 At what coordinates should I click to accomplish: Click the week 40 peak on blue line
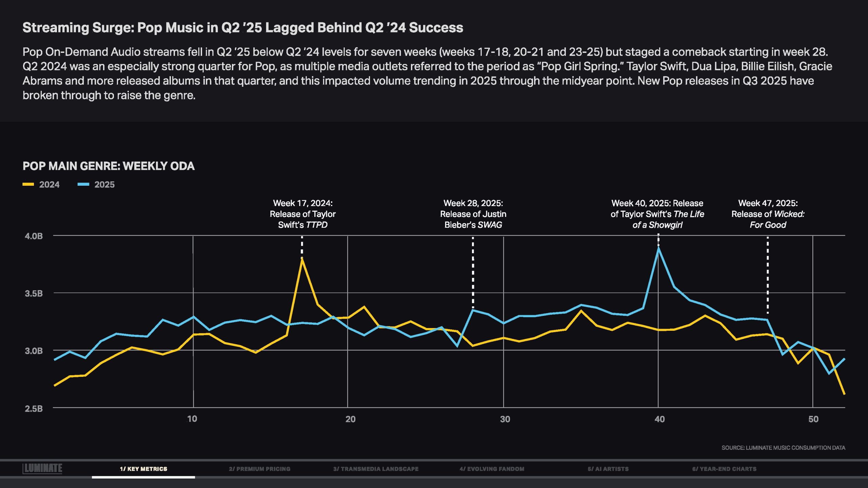[x=658, y=248]
